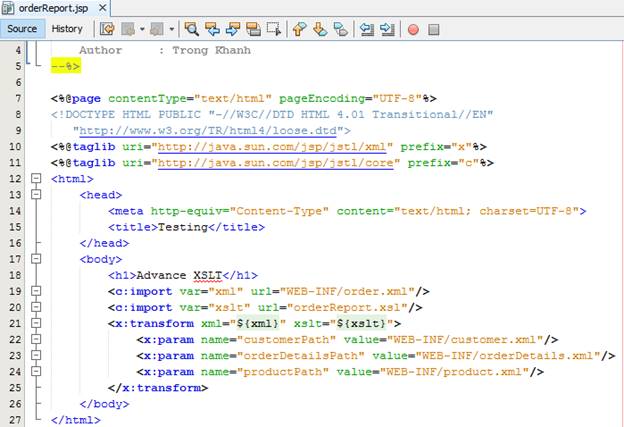
Task: Open Back history dropdown arrow
Action: 142,29
